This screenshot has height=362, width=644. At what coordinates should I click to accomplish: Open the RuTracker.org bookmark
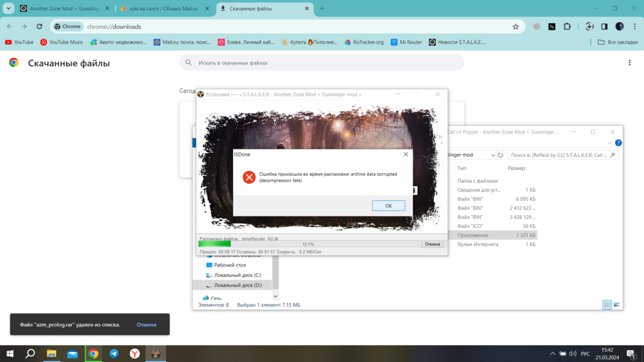click(x=364, y=42)
